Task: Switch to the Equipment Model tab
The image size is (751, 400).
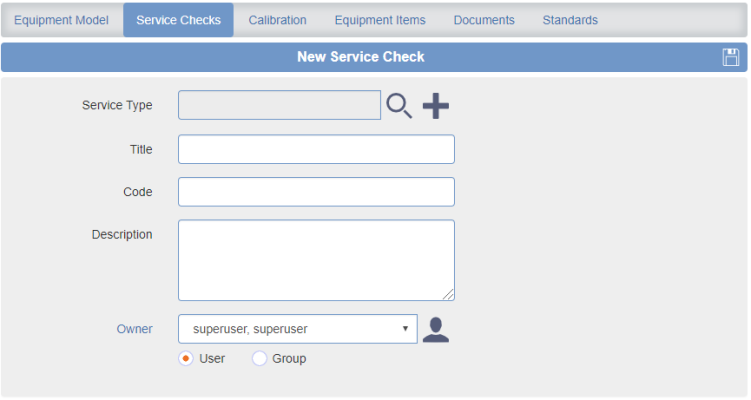Action: coord(61,20)
